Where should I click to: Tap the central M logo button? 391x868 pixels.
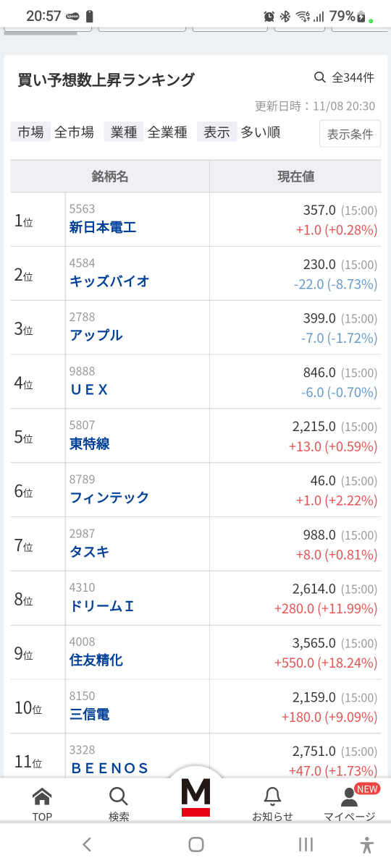(x=195, y=797)
